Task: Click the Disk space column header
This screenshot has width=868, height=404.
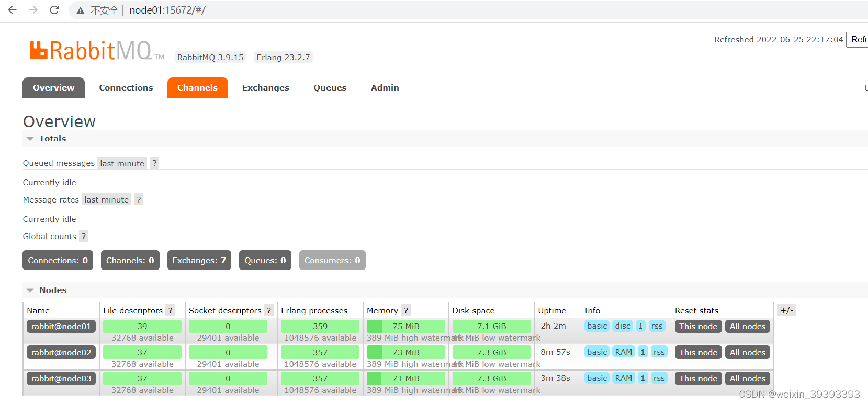Action: (474, 311)
